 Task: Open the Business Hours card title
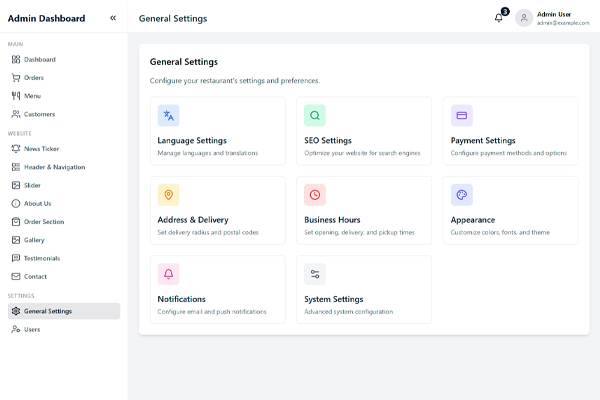[332, 220]
